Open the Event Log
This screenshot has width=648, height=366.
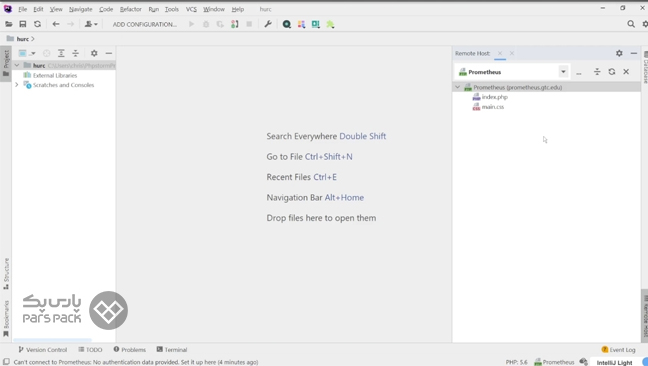tap(618, 349)
